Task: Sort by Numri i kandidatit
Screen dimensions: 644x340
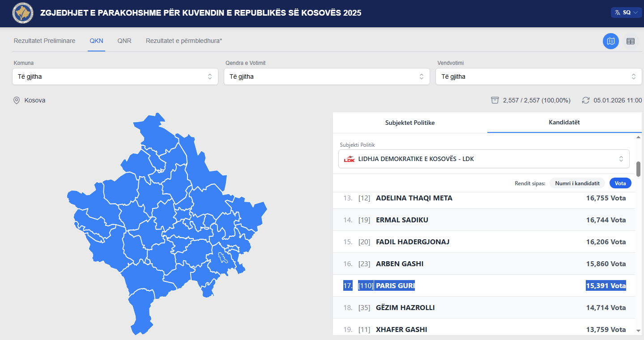Action: [x=577, y=183]
